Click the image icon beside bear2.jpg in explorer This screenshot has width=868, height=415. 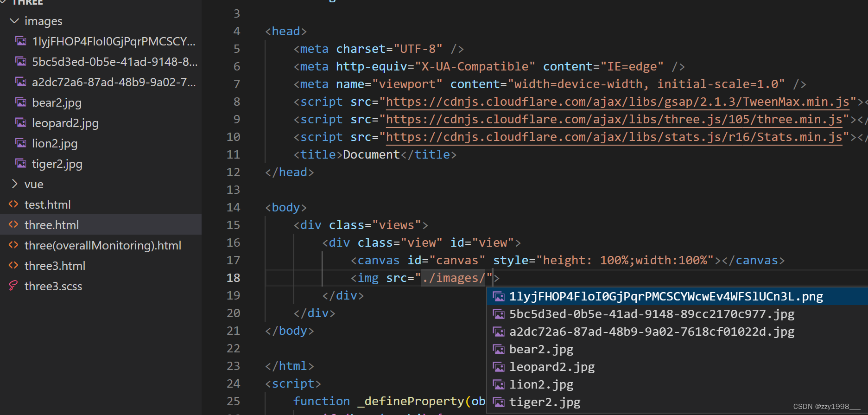21,102
